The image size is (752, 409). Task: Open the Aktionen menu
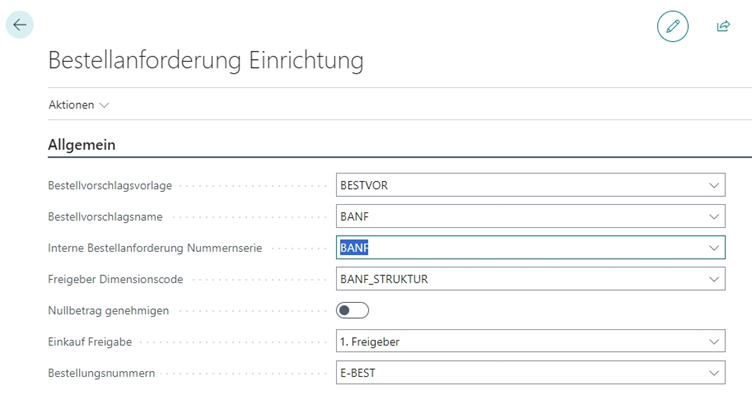[x=79, y=105]
